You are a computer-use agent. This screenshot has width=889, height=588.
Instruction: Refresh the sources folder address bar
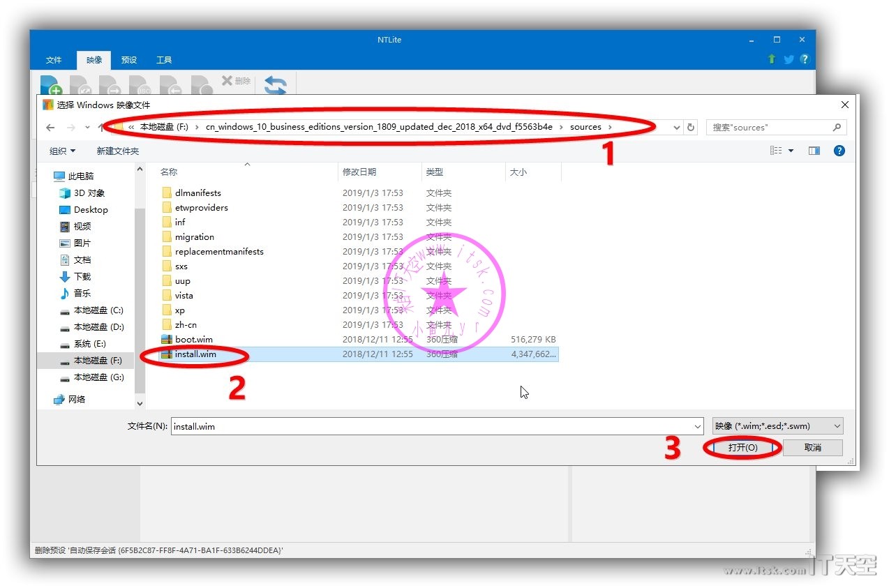tap(691, 128)
